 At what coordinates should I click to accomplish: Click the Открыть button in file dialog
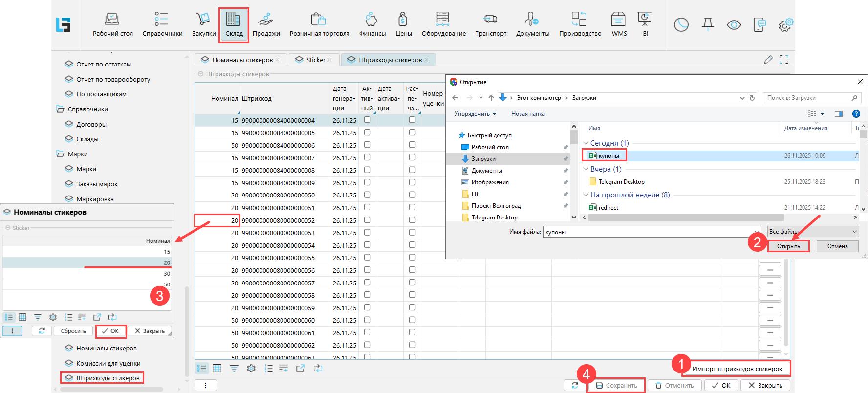[x=788, y=246]
